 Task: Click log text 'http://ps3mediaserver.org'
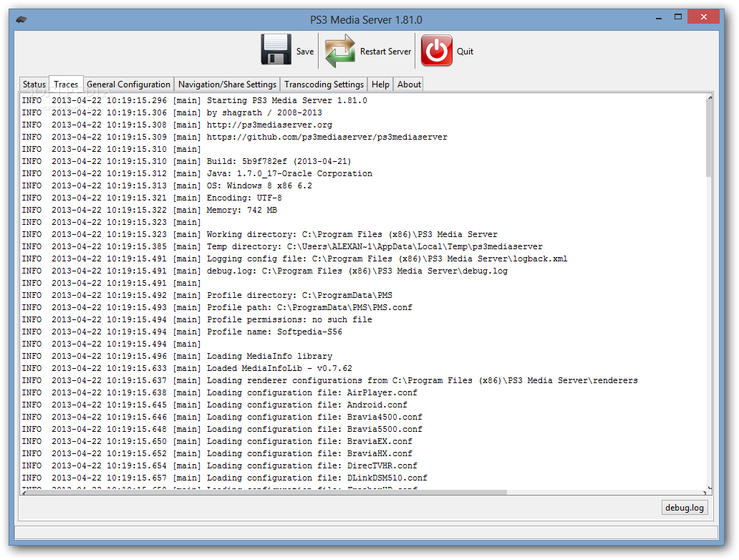pos(269,125)
